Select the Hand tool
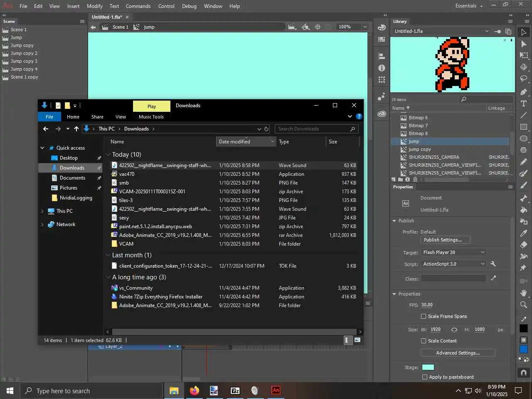 click(524, 293)
